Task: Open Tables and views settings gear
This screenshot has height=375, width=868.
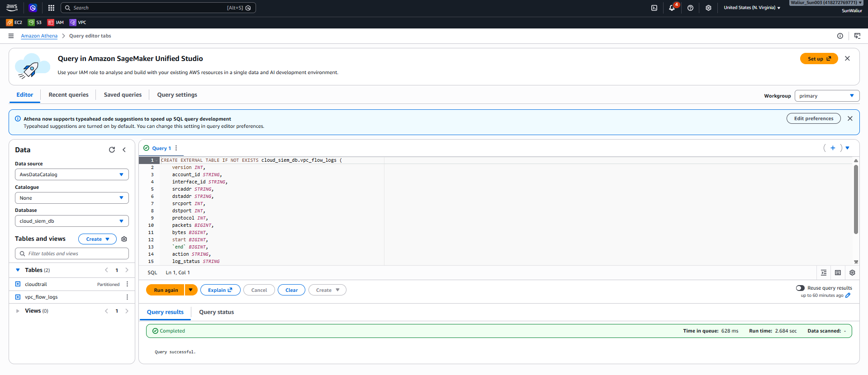Action: click(x=124, y=239)
